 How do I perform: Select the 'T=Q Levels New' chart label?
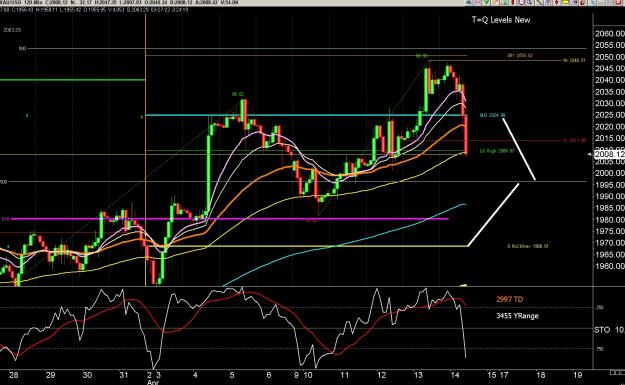tap(501, 20)
